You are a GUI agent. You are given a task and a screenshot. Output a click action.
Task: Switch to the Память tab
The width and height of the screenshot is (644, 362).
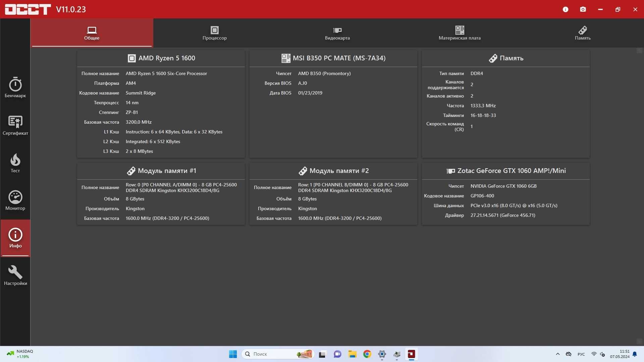583,33
